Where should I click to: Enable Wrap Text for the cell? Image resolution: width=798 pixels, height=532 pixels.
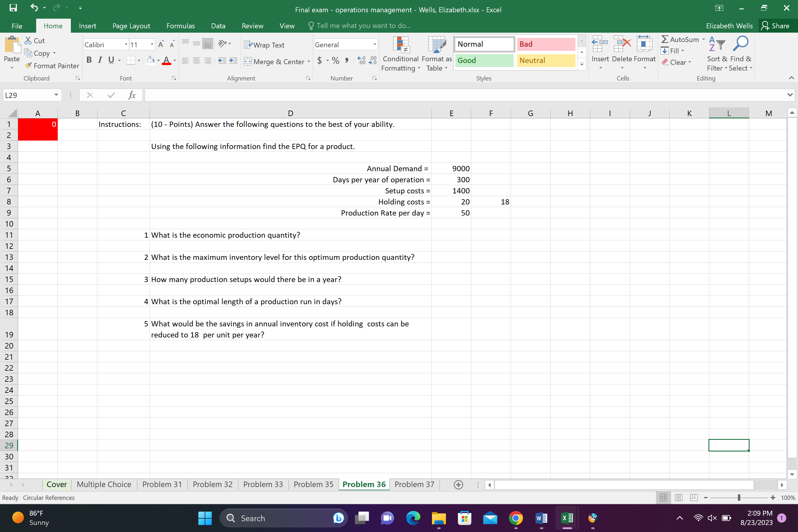tap(264, 44)
